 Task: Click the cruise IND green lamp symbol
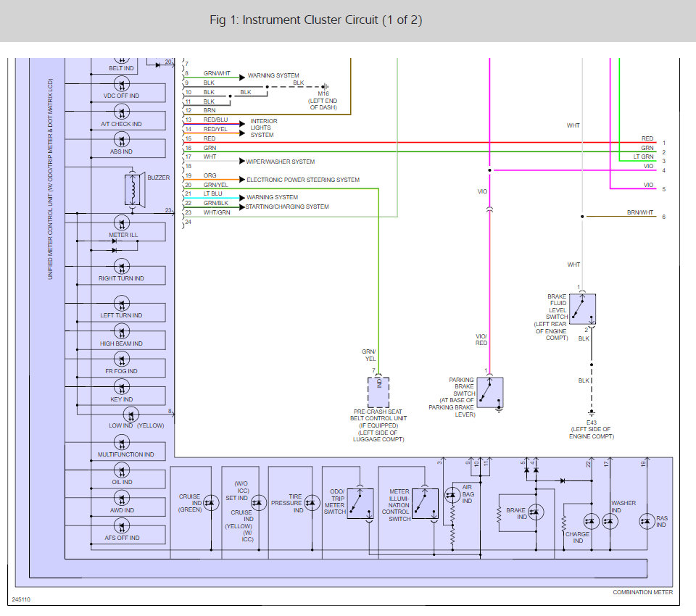211,503
